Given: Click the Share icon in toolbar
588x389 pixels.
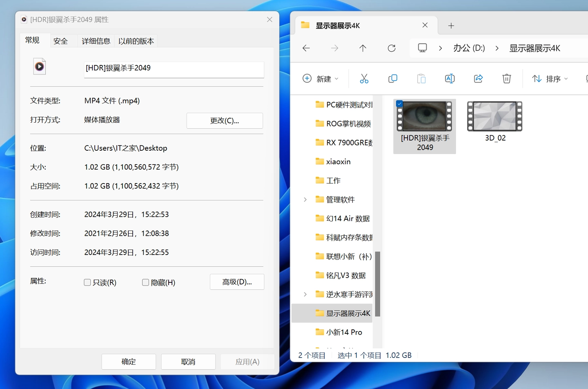Looking at the screenshot, I should click(x=478, y=78).
